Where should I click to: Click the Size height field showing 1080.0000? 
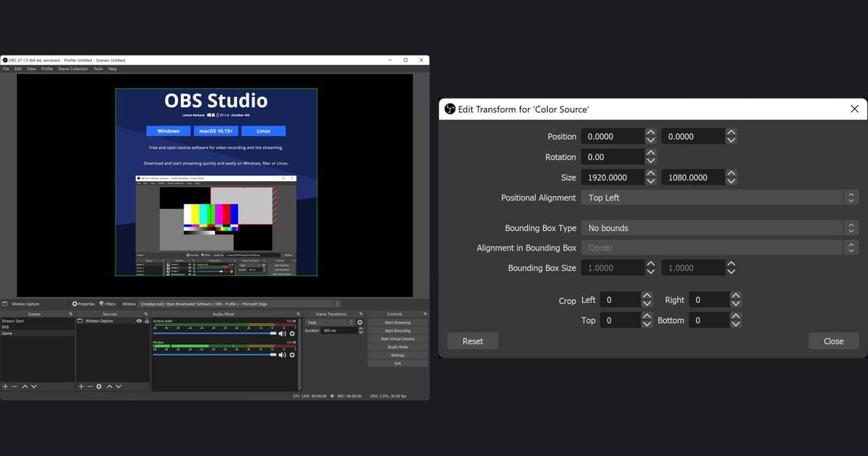click(693, 177)
